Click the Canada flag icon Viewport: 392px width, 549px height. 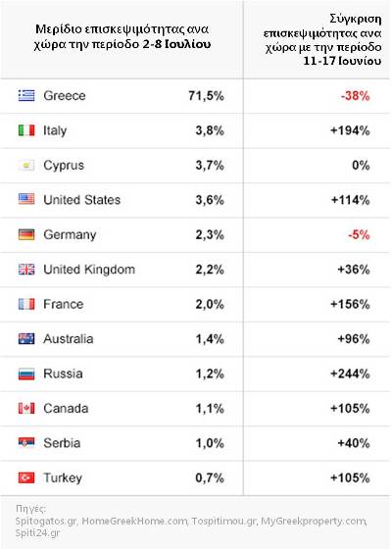click(26, 408)
